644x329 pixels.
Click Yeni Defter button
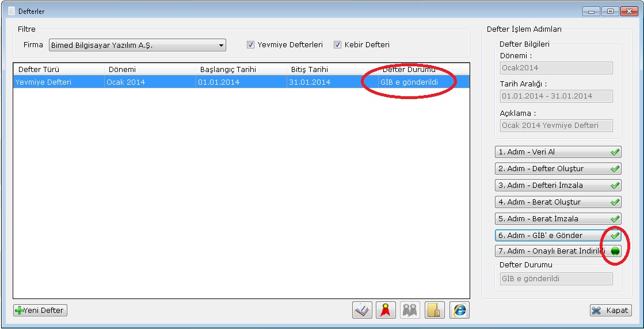[40, 311]
